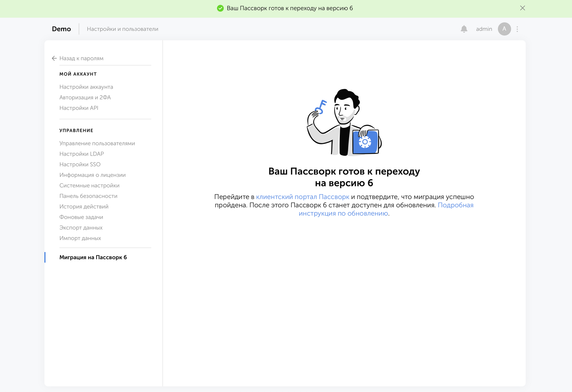The image size is (572, 392).
Task: Click the green checkmark banner icon
Action: point(220,8)
